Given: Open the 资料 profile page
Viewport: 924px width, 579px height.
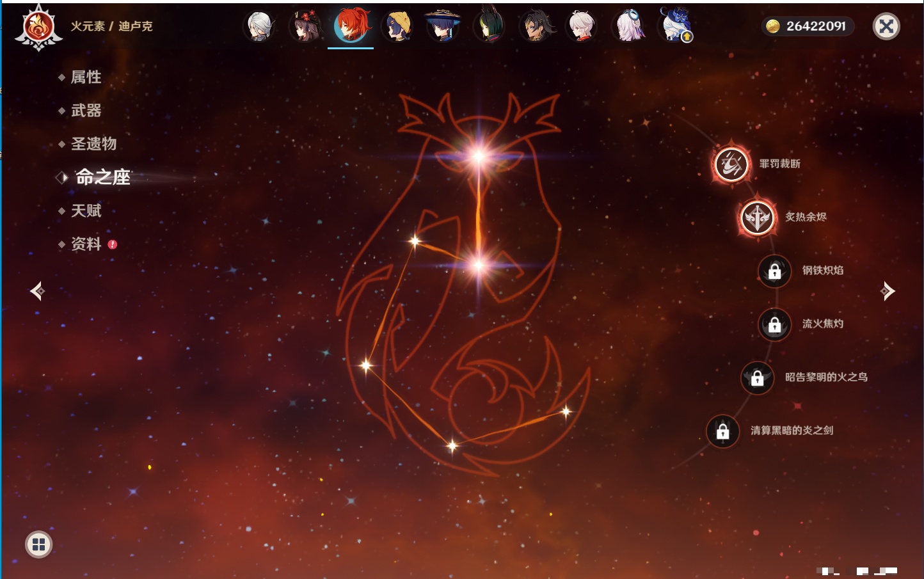Looking at the screenshot, I should coord(86,244).
